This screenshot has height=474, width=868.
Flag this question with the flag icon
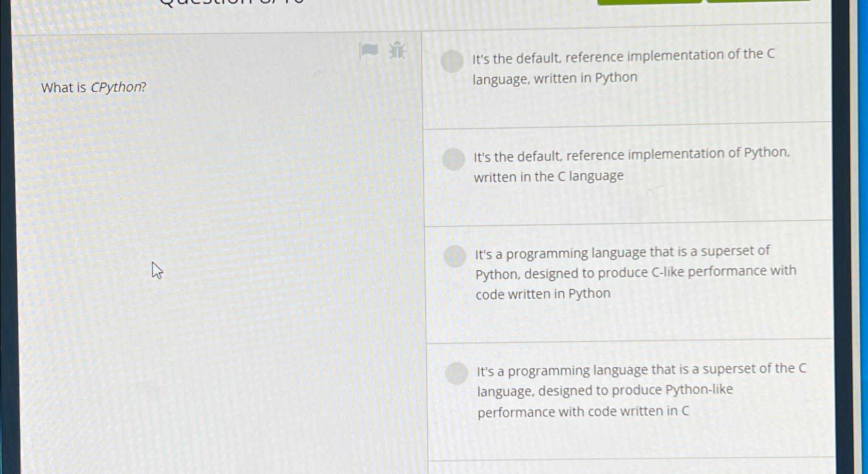(368, 51)
